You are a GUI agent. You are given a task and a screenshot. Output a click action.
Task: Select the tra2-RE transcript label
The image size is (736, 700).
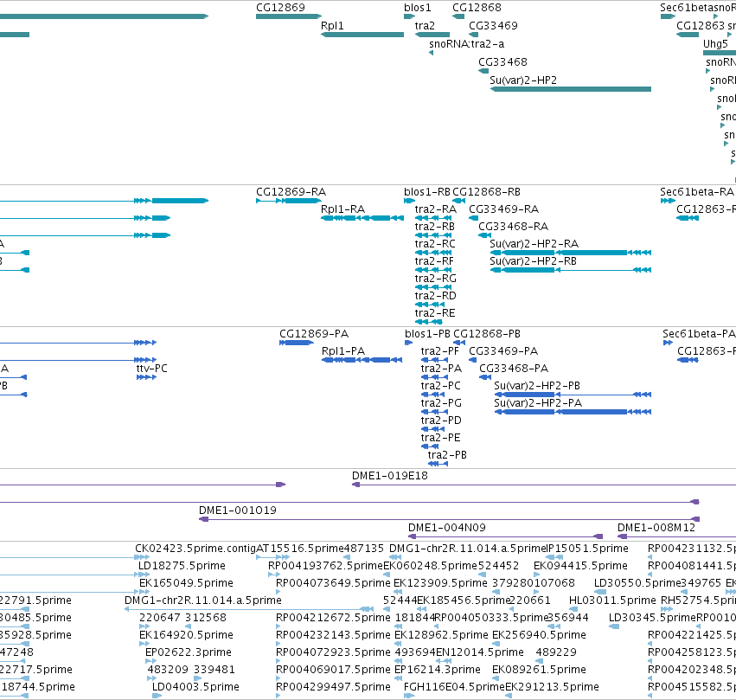click(x=435, y=313)
